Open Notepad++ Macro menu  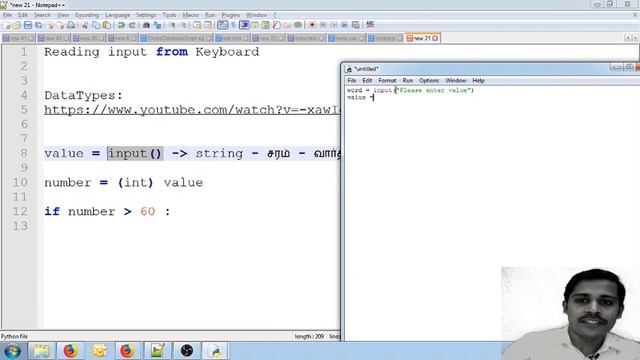pyautogui.click(x=190, y=15)
